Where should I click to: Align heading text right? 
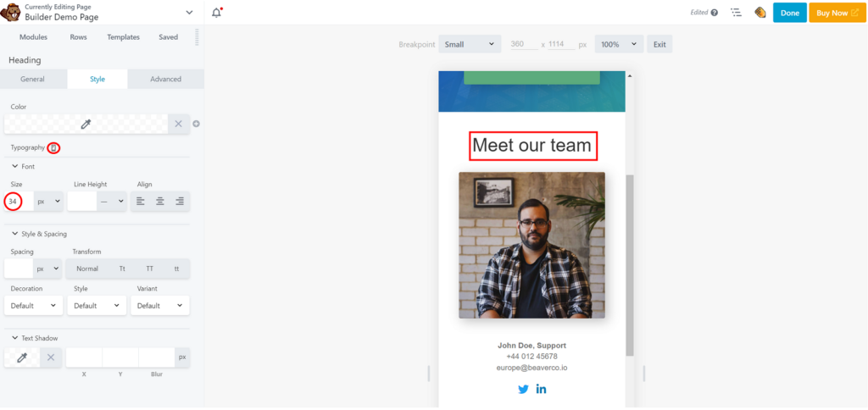180,202
